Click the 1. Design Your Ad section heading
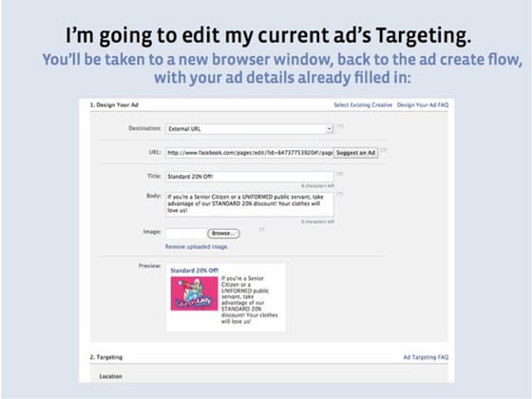532x399 pixels. pos(114,104)
